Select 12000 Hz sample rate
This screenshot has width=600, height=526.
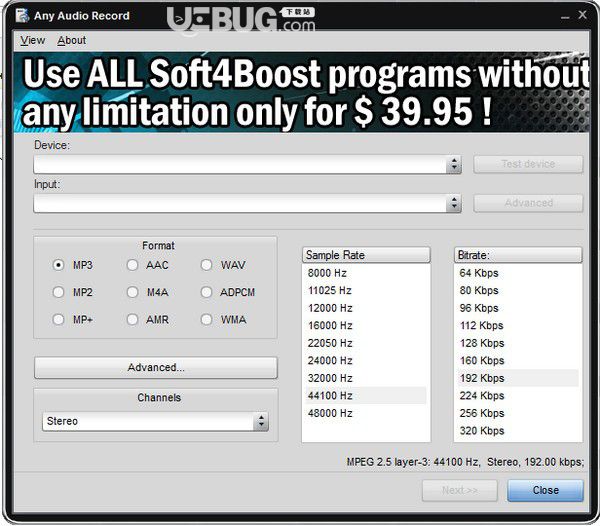pyautogui.click(x=366, y=308)
